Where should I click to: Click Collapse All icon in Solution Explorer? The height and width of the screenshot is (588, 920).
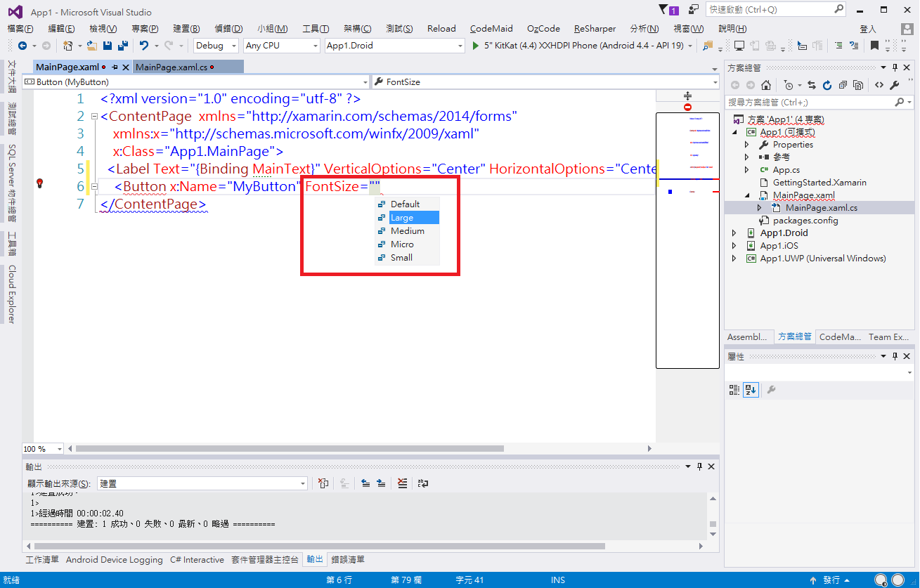[x=843, y=85]
